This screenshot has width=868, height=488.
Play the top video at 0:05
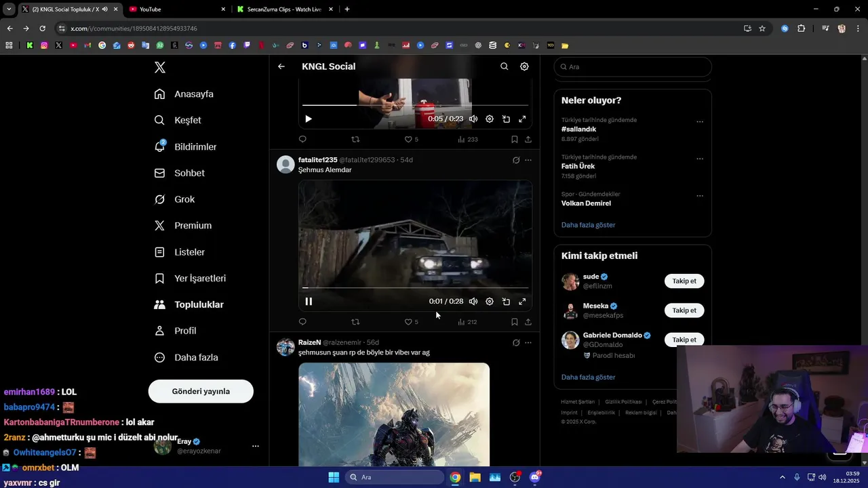tap(309, 119)
